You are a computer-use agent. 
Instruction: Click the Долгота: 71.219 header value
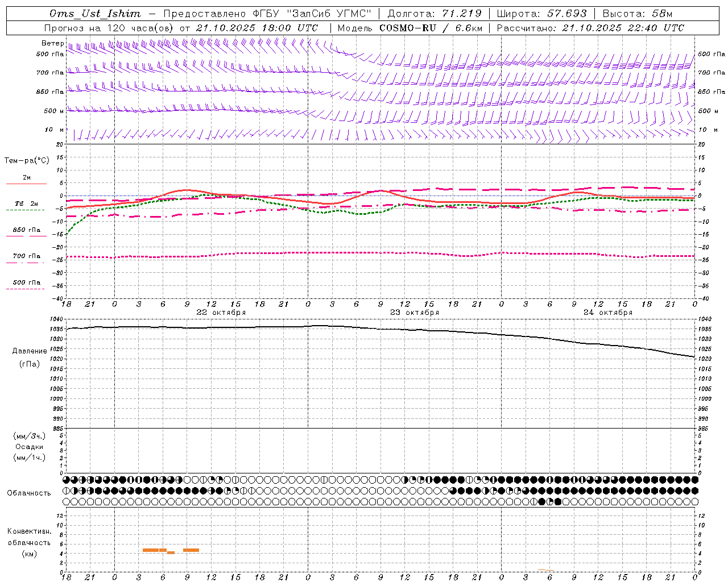tap(435, 14)
